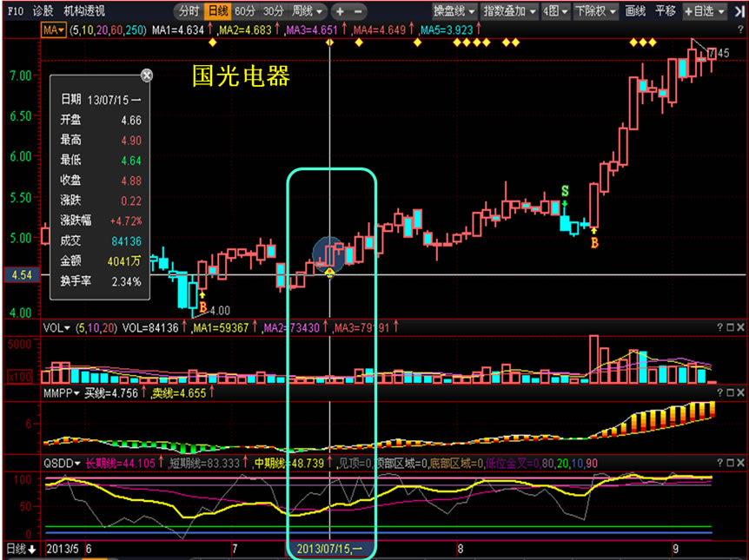
Task: Click the VOL=84136 readout
Action: coord(150,328)
